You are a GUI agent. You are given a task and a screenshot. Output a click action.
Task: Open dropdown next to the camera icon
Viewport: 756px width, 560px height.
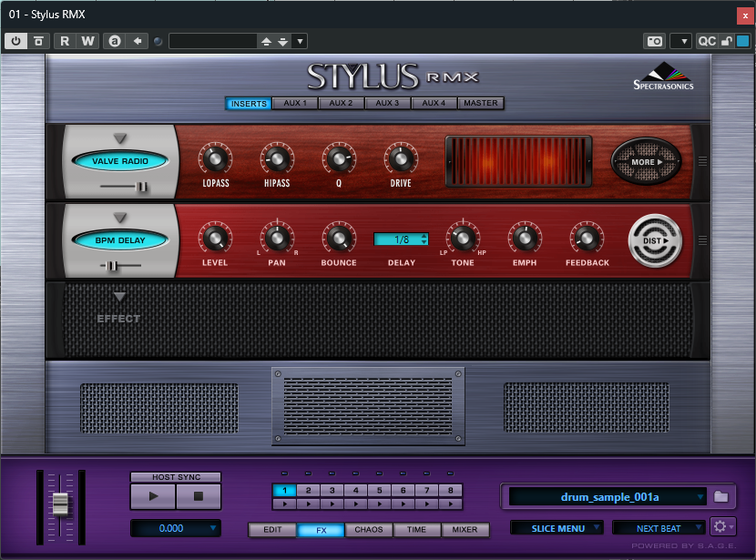681,41
